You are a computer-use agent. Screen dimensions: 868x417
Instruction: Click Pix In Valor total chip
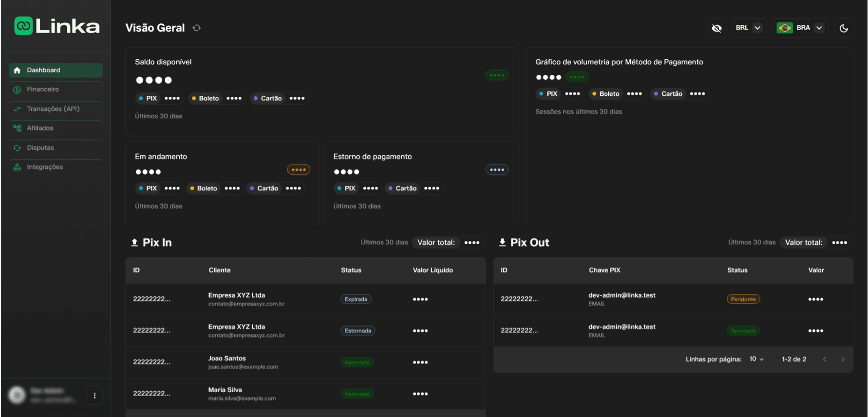(448, 242)
